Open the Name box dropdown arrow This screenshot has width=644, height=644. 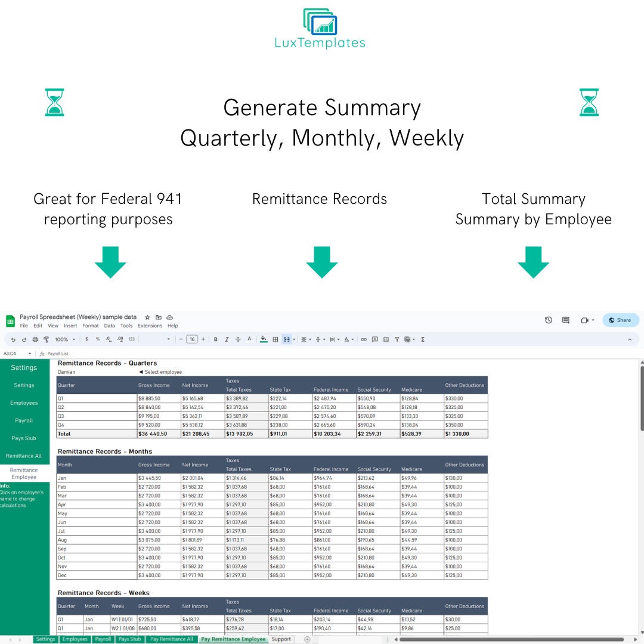[30, 354]
